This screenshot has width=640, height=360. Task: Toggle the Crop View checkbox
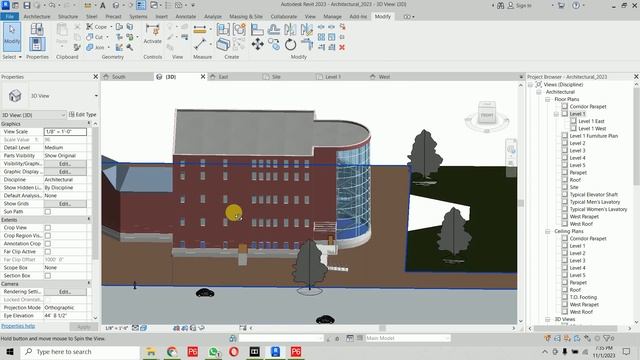pos(48,228)
